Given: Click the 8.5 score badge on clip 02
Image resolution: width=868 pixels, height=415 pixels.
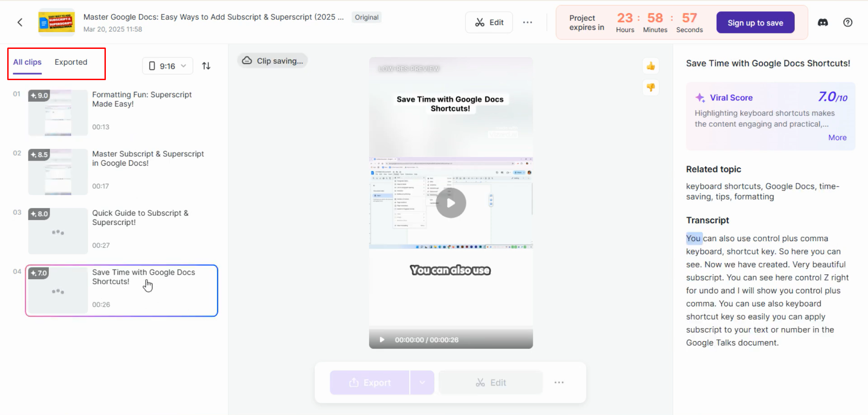Looking at the screenshot, I should tap(39, 155).
